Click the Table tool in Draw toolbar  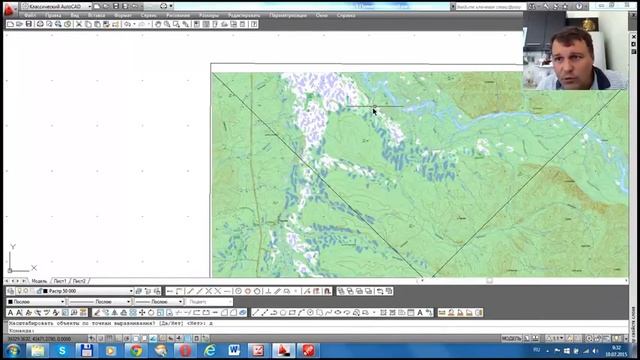tap(411, 313)
